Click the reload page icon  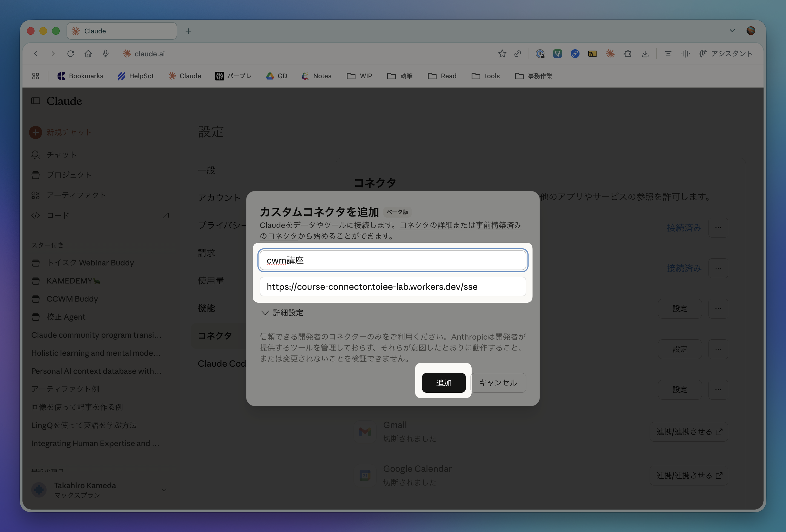click(x=70, y=54)
